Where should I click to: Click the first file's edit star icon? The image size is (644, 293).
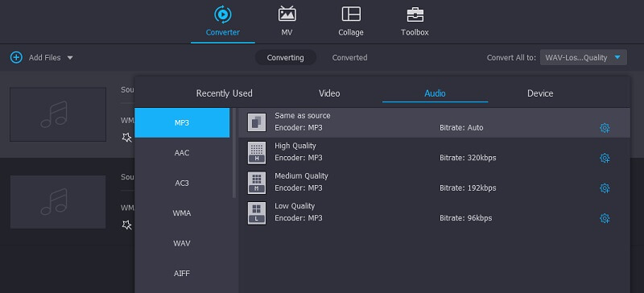127,138
